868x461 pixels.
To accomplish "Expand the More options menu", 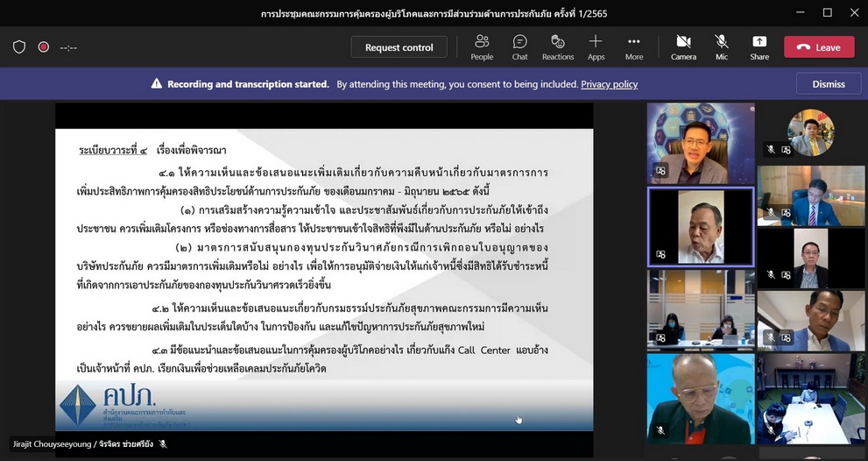I will click(x=634, y=47).
